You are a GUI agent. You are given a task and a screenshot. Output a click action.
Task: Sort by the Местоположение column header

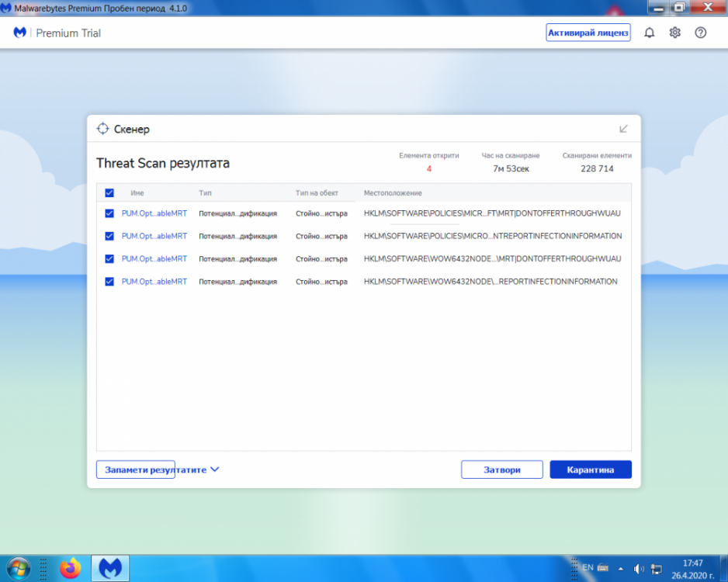393,192
